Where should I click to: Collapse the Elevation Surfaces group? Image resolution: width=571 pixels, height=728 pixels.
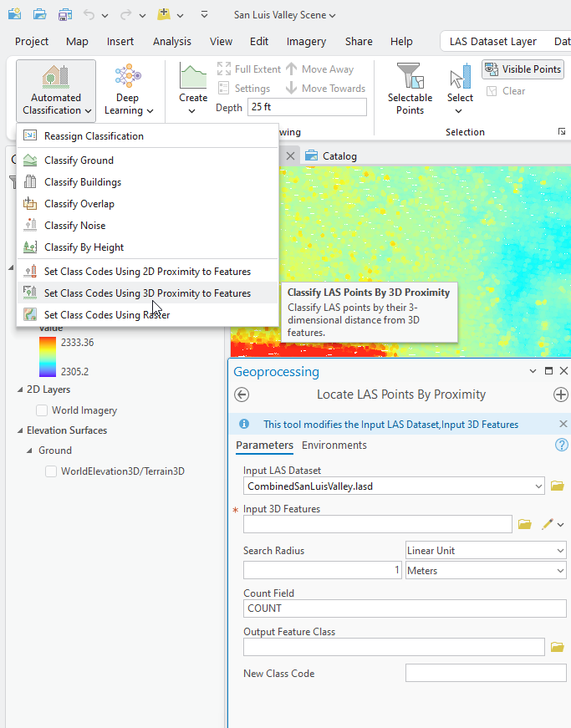pyautogui.click(x=20, y=430)
